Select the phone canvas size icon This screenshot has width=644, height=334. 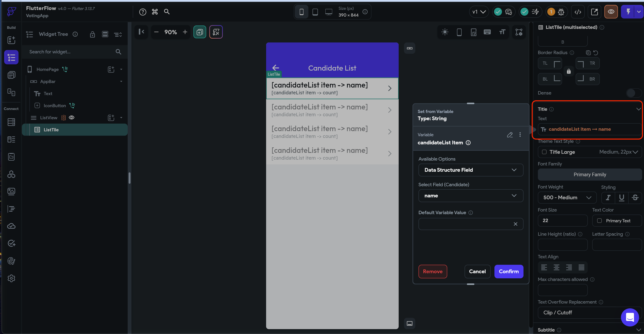pos(301,12)
